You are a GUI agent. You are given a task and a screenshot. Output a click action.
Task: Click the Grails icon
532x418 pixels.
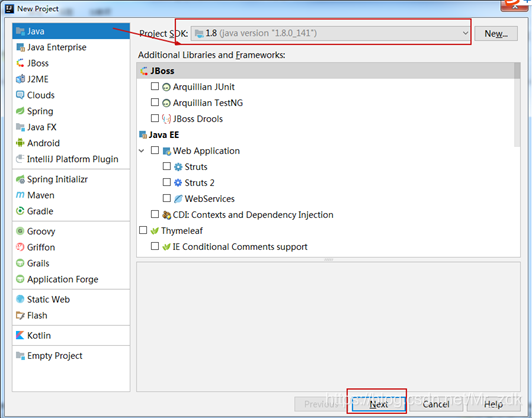[x=20, y=263]
